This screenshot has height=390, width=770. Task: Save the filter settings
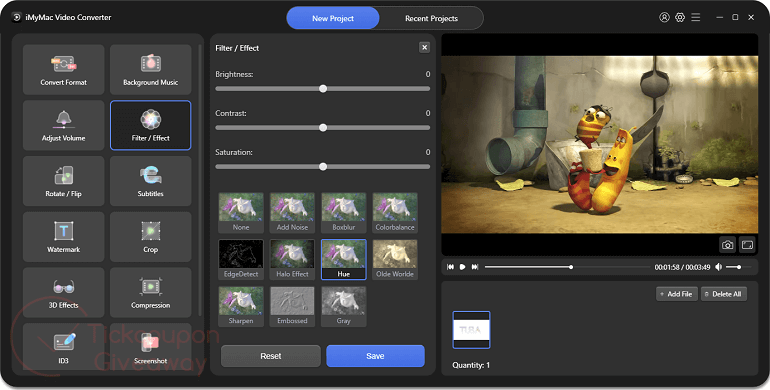click(x=375, y=356)
